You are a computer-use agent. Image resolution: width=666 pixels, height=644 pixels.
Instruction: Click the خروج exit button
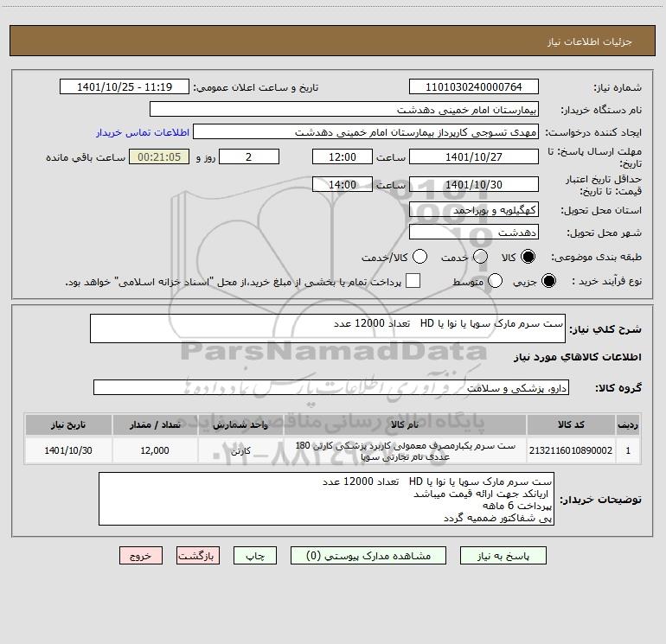[x=141, y=556]
